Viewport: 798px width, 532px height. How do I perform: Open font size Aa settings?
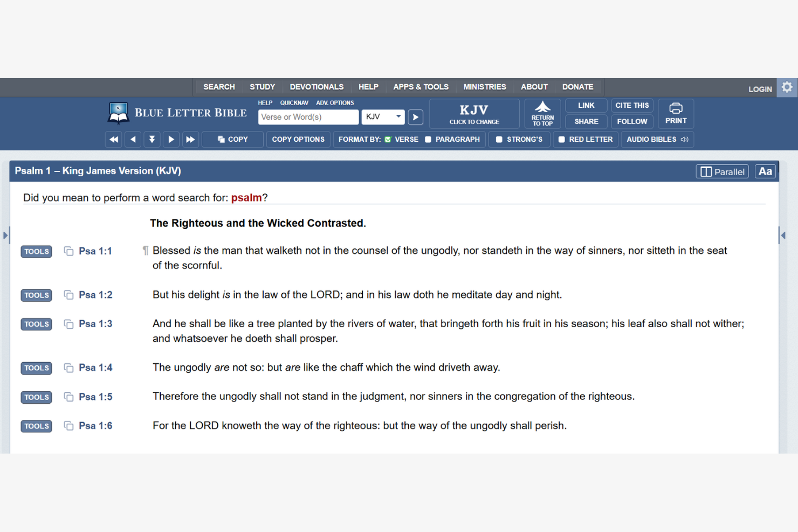pyautogui.click(x=765, y=171)
